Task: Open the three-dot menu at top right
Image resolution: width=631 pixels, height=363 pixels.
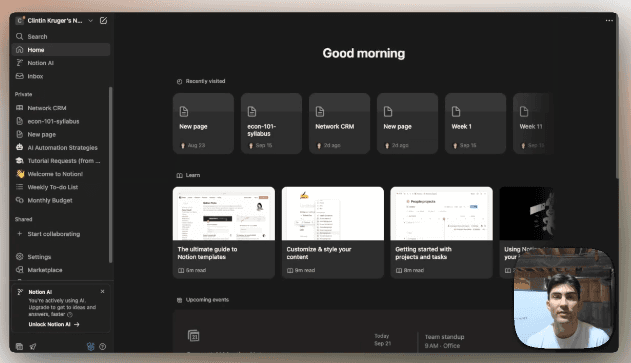Action: click(x=609, y=21)
